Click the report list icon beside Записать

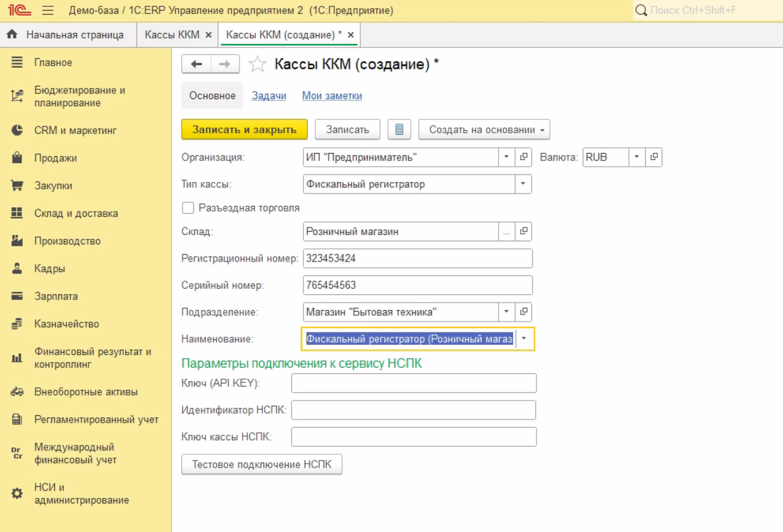click(399, 130)
